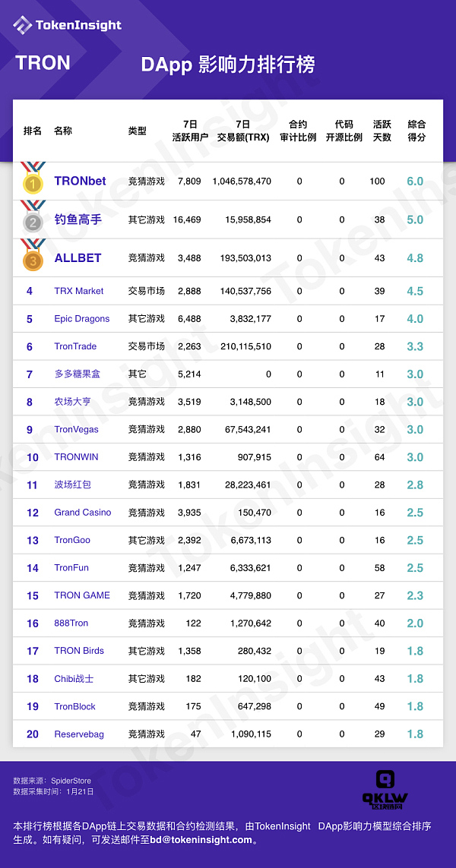Click the transaction value 210,115,510
This screenshot has height=868, width=456.
(245, 346)
